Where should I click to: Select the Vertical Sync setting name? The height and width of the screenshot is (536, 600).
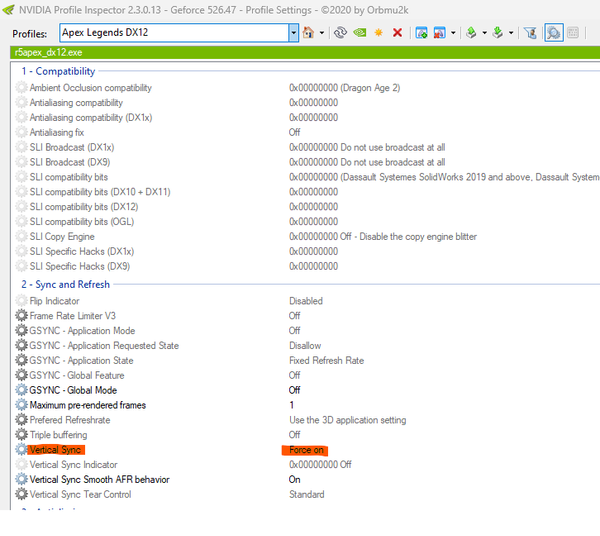coord(55,450)
